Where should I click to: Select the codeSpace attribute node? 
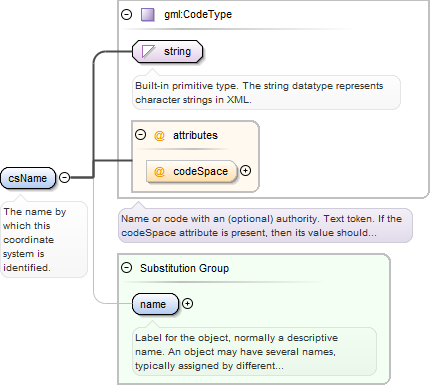[192, 171]
